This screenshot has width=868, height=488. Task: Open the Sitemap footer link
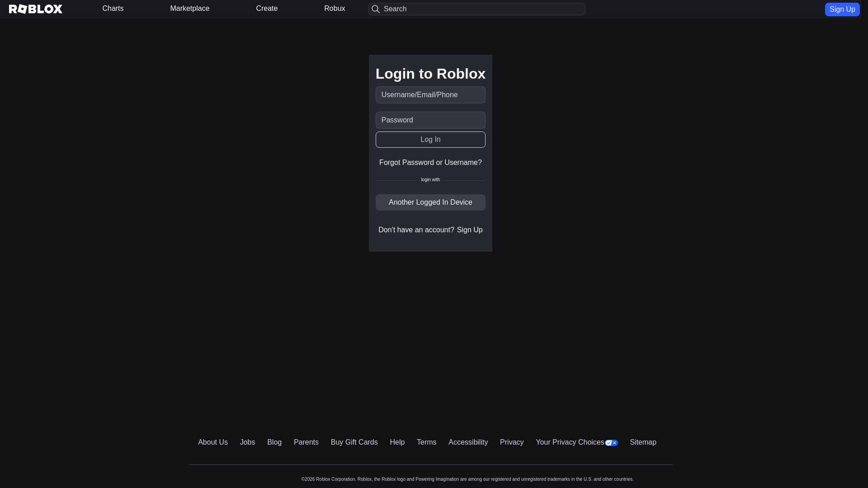pyautogui.click(x=643, y=442)
